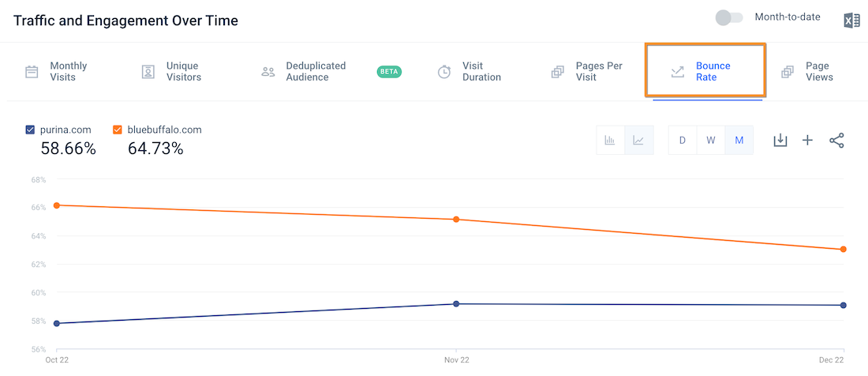Uncheck the purina.com checkbox

[x=30, y=130]
